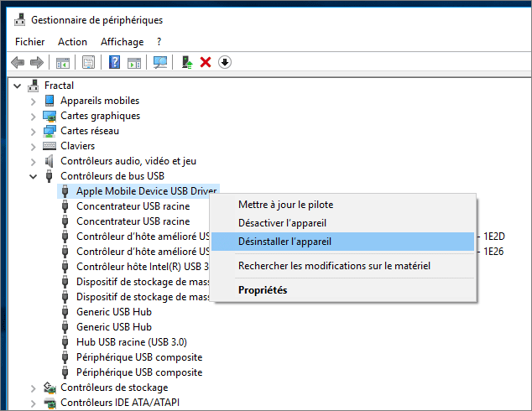Uninstall device with the red X icon
532x411 pixels.
coord(206,62)
